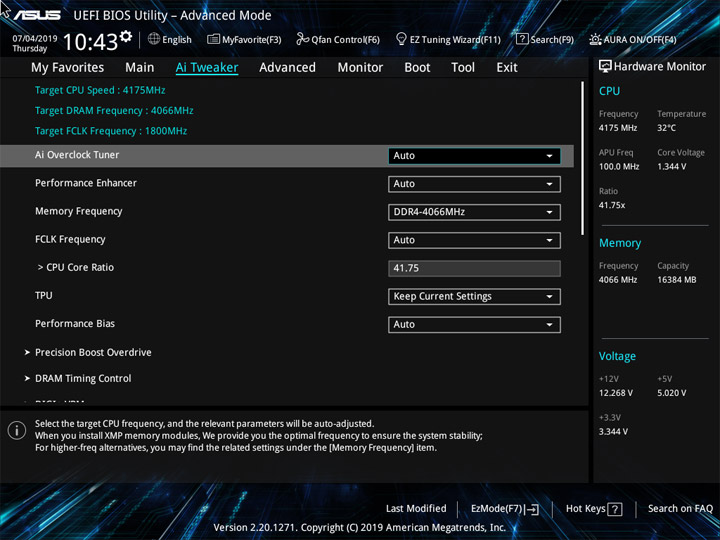Screen dimensions: 720x540
Task: Open the MyFavorite(F3) folder icon
Action: pos(214,39)
